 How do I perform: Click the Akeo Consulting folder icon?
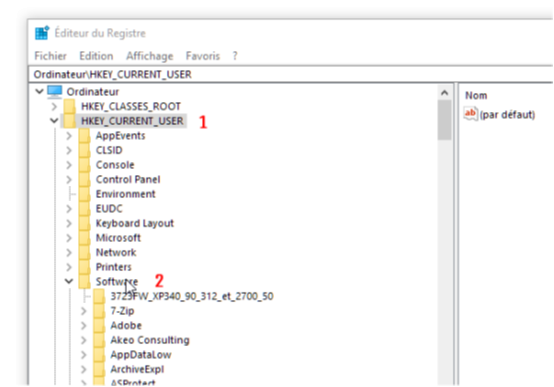(x=99, y=340)
